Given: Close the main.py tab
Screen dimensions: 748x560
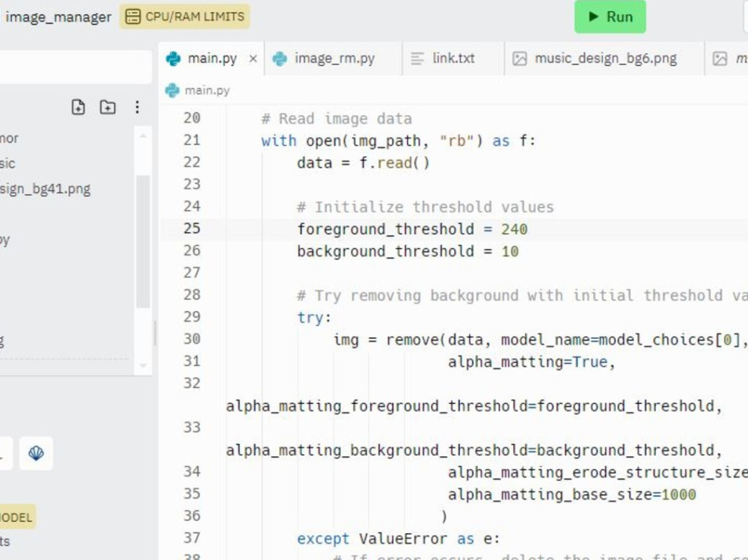Looking at the screenshot, I should pyautogui.click(x=254, y=58).
